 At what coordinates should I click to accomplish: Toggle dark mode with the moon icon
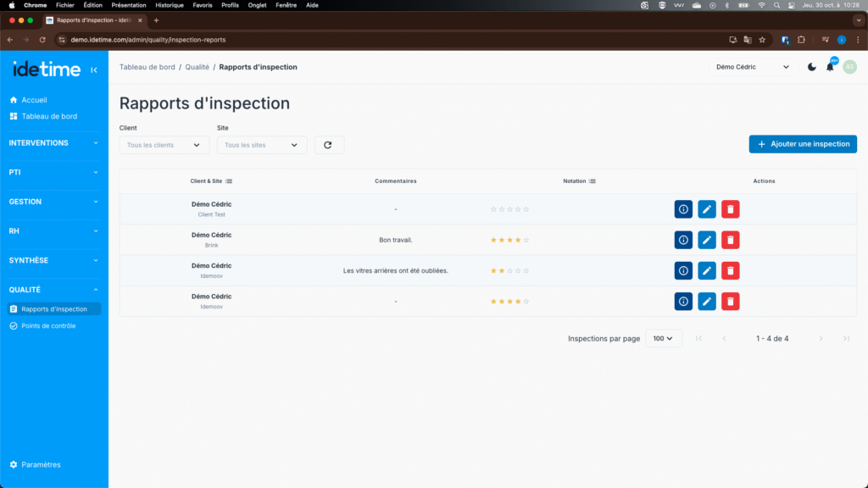[x=811, y=67]
